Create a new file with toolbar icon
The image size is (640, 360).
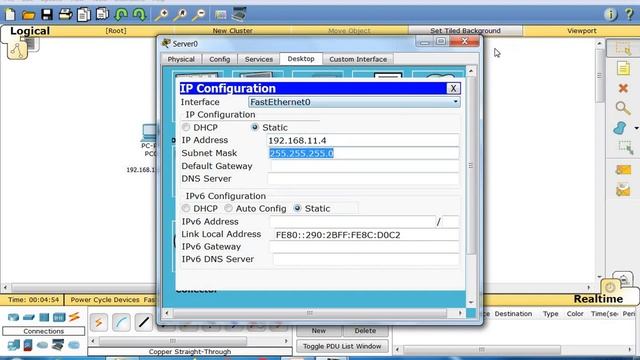10,15
